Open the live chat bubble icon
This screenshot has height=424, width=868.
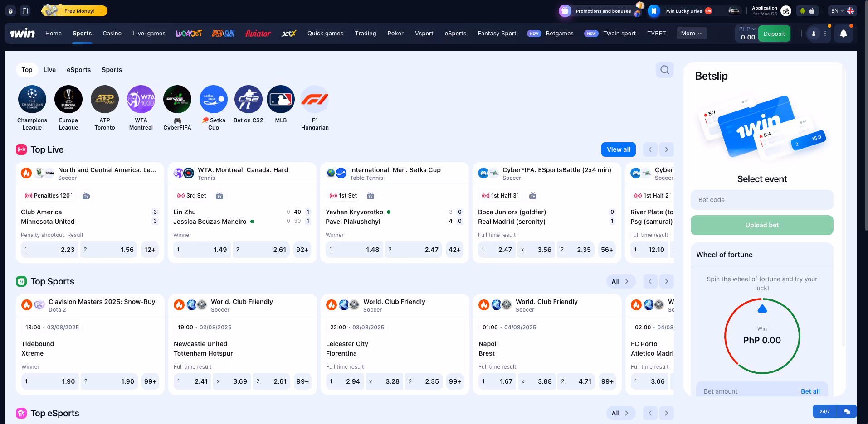point(847,411)
